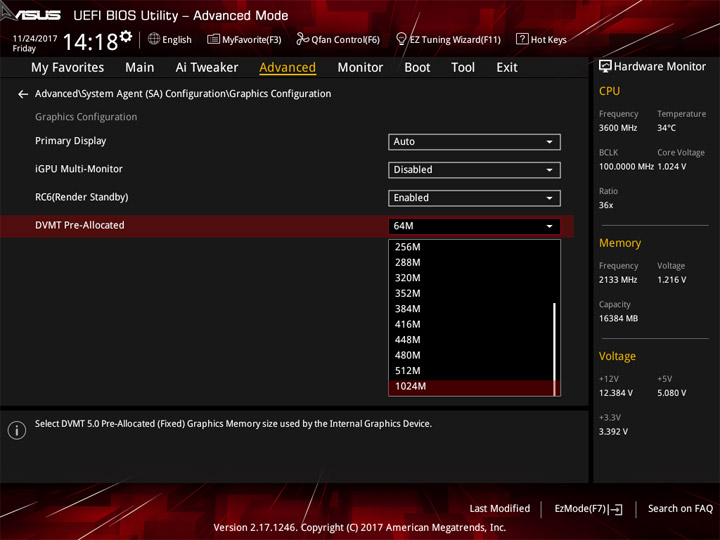Pick 384M in the dropdown list
The width and height of the screenshot is (720, 540).
tap(471, 309)
